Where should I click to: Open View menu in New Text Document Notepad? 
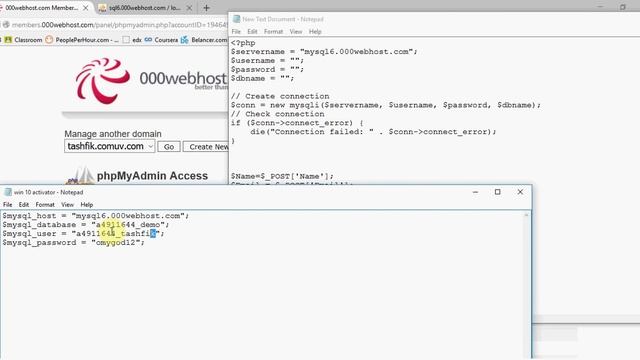pyautogui.click(x=296, y=31)
